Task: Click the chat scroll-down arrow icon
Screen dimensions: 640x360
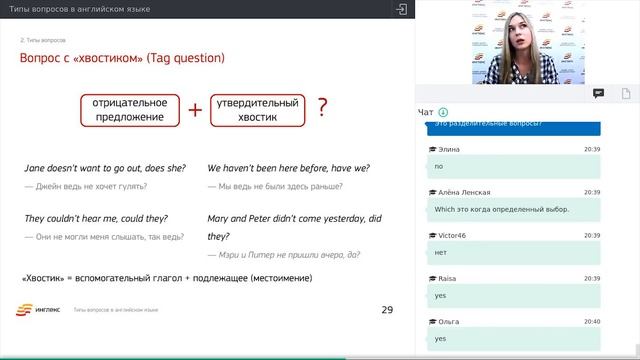Action: pos(443,112)
